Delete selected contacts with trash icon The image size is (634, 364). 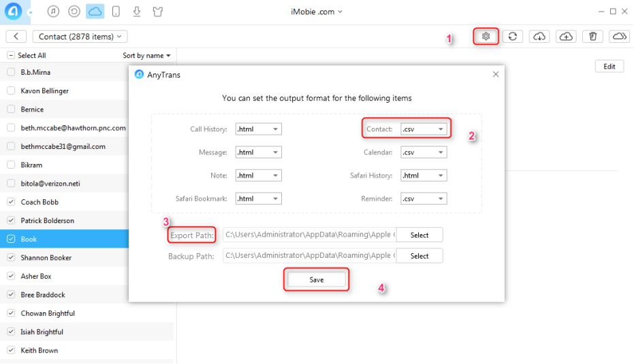tap(592, 36)
